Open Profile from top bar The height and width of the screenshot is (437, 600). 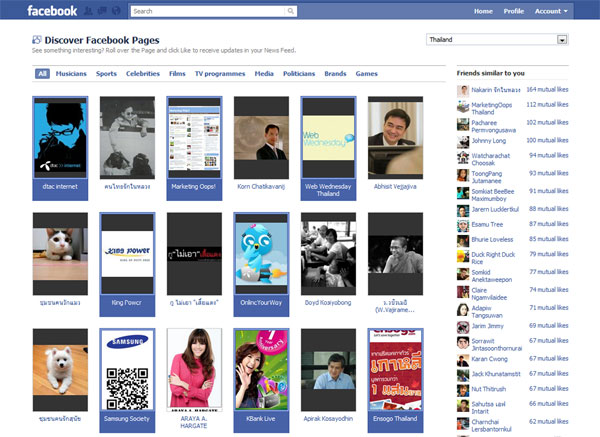click(514, 11)
